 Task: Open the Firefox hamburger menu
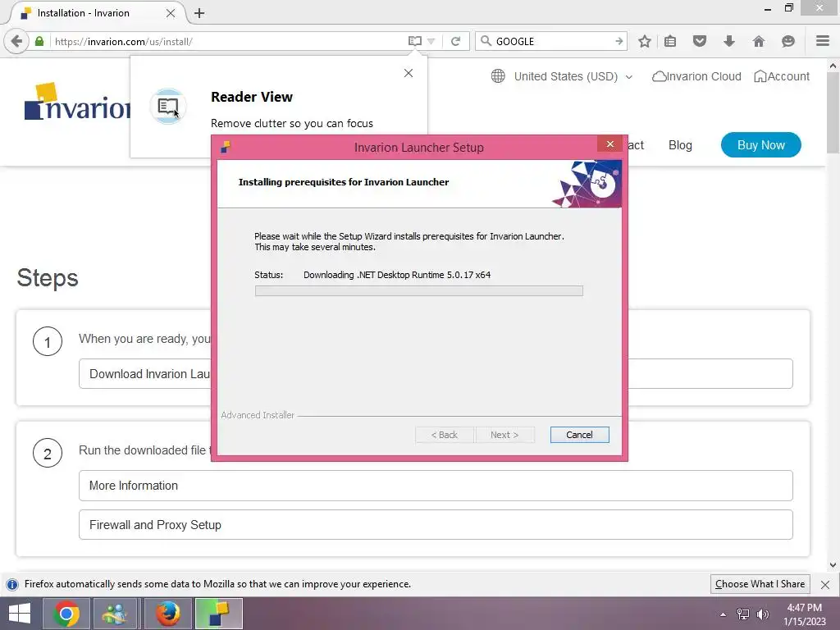pos(823,41)
